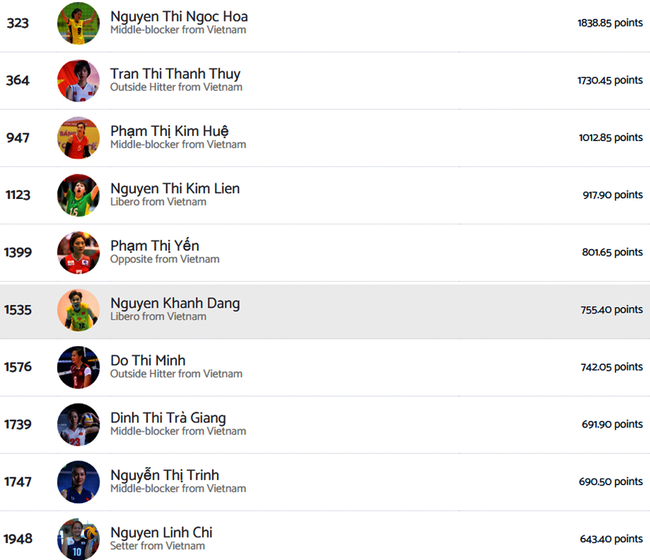The width and height of the screenshot is (650, 560).
Task: Go to Phạm Thị Kim Huệ's profile
Action: 169,131
